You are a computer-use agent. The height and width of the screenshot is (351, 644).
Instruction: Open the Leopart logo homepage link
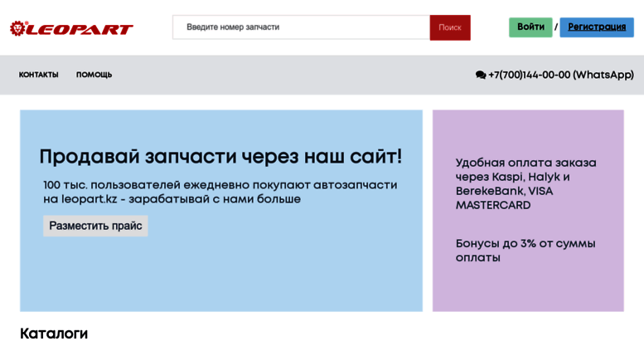(71, 28)
